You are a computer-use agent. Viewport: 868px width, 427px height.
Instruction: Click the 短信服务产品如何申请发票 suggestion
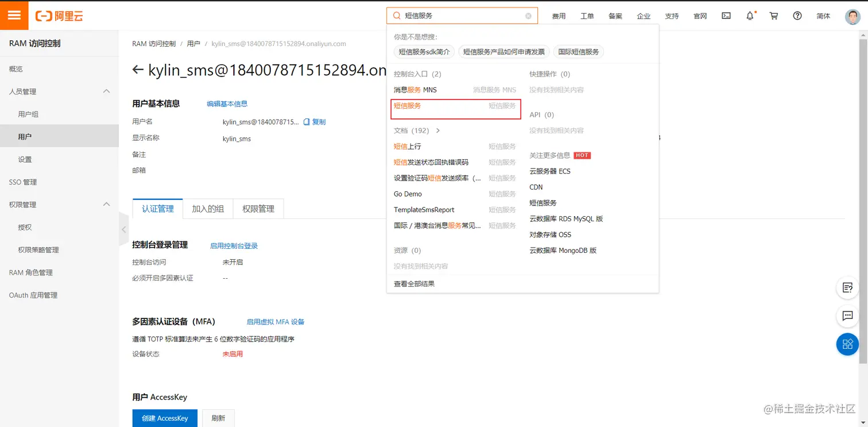pos(504,52)
